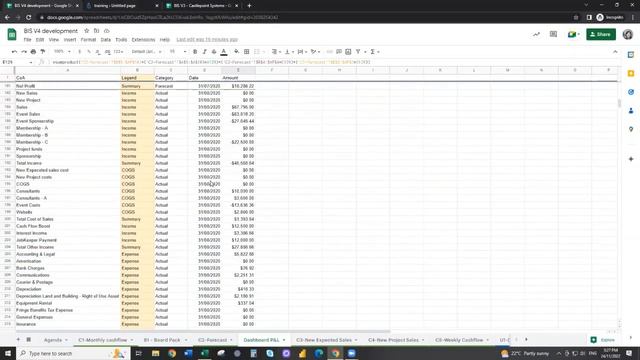Open the text rotation dropdown
The width and height of the screenshot is (640, 360).
pyautogui.click(x=316, y=52)
